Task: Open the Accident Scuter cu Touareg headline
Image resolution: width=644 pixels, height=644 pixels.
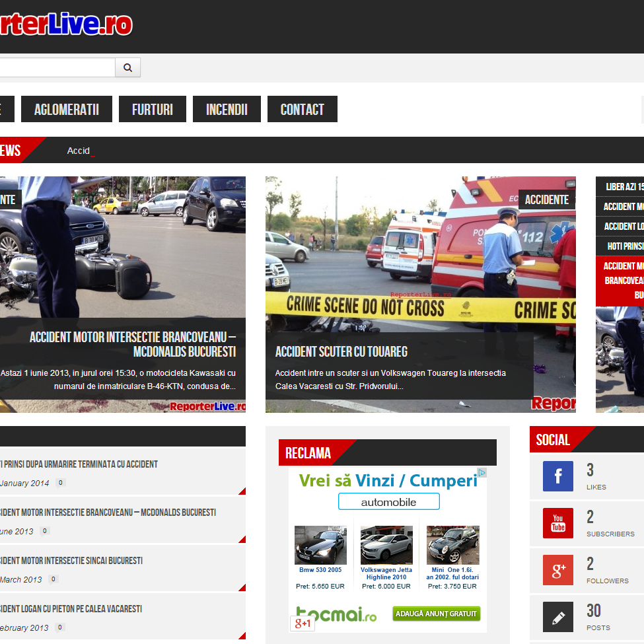Action: 341,351
